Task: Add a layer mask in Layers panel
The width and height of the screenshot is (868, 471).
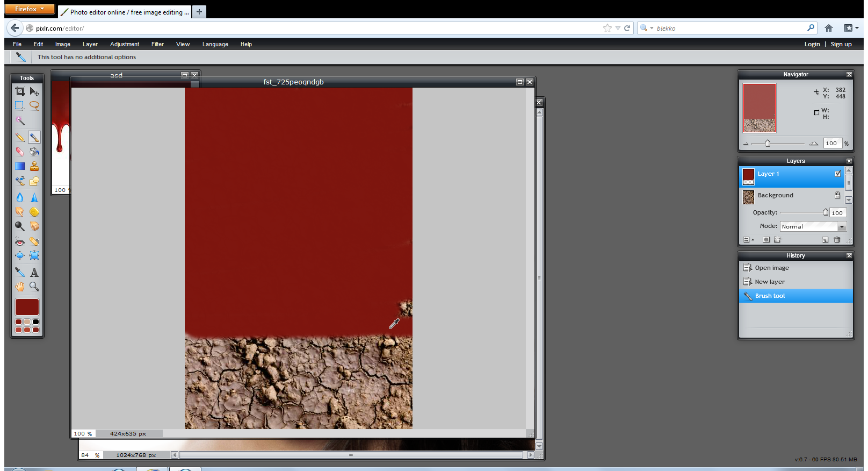Action: tap(766, 240)
